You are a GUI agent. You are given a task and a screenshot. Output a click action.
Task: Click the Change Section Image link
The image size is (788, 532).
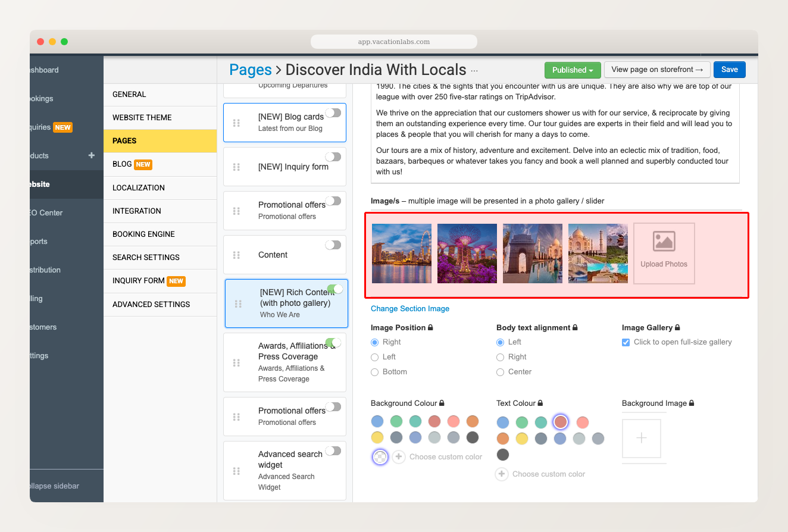(409, 308)
